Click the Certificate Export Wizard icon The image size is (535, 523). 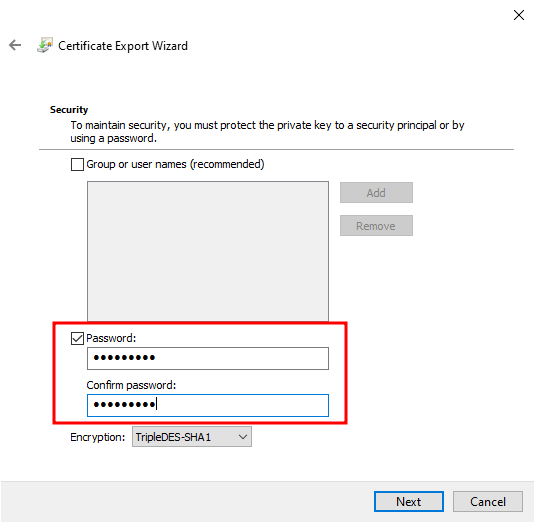click(45, 45)
